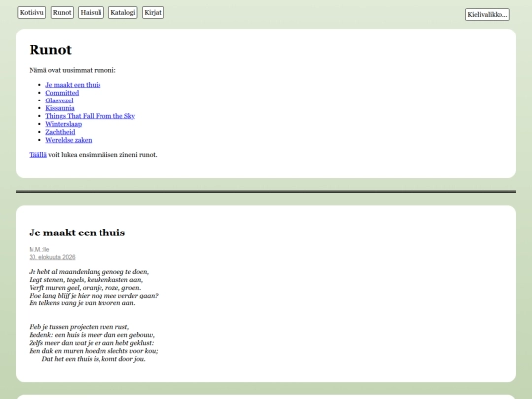Open the Kirjat page
The height and width of the screenshot is (399, 532).
153,13
